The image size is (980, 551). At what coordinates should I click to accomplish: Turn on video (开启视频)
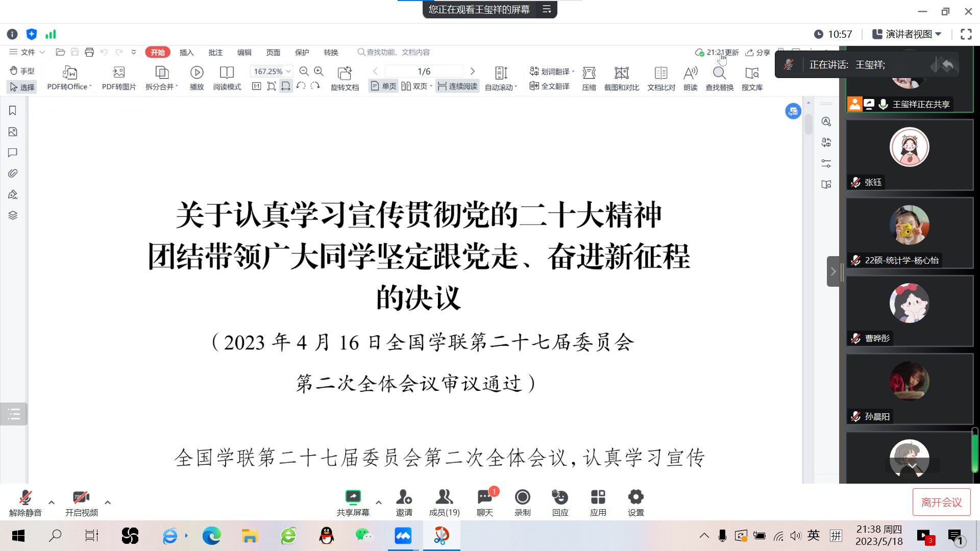[x=81, y=497]
